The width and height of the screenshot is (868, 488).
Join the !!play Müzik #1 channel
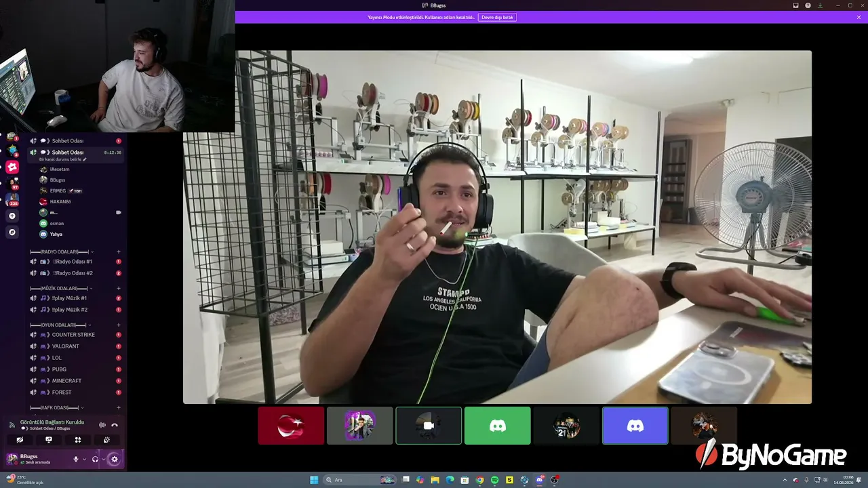click(75, 298)
